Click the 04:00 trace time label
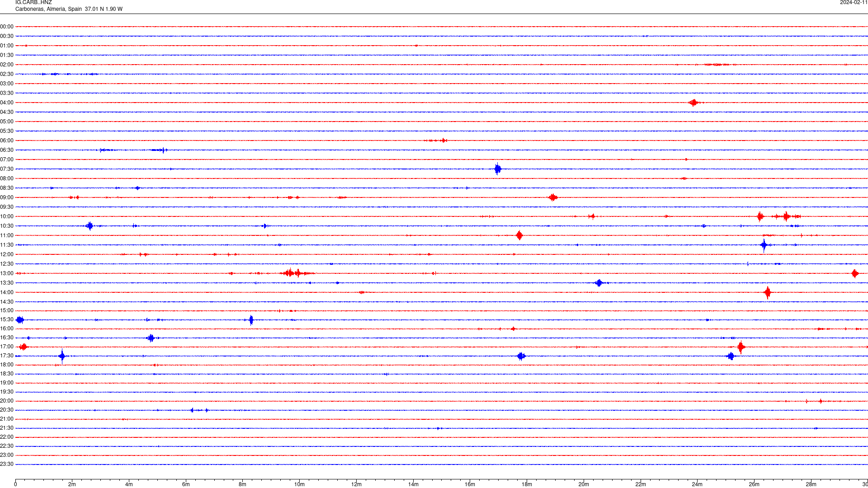The image size is (868, 488). click(x=7, y=103)
